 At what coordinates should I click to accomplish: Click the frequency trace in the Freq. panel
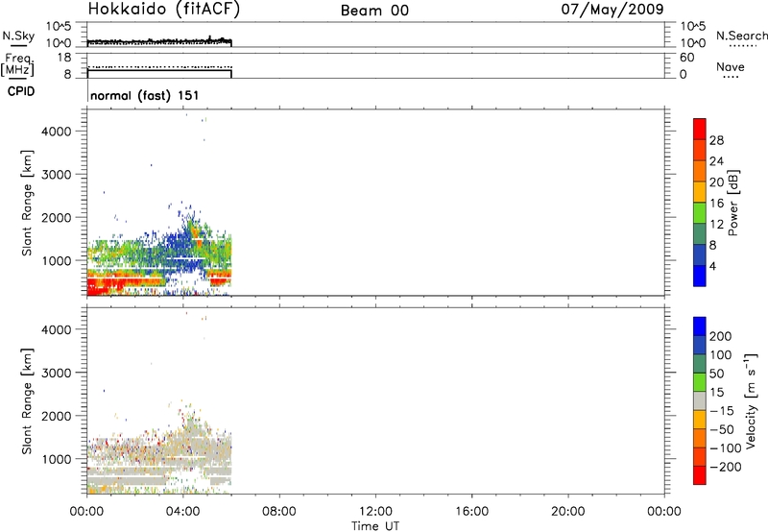pos(159,70)
